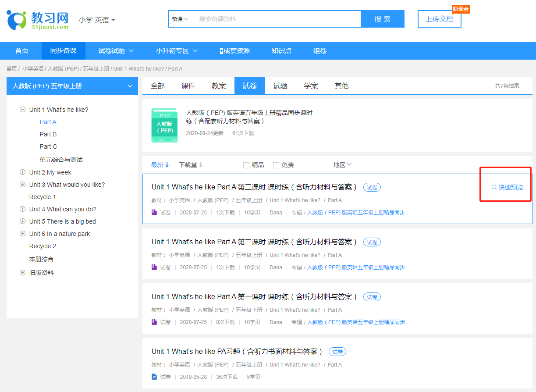Expand Unit 5 There is a big bed
This screenshot has width=536, height=392.
tap(22, 221)
